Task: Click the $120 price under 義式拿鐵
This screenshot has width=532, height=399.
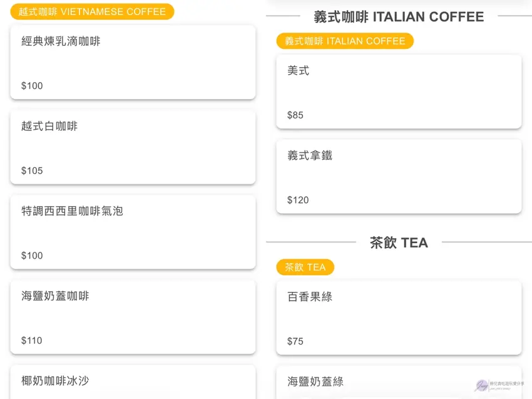Action: coord(298,200)
